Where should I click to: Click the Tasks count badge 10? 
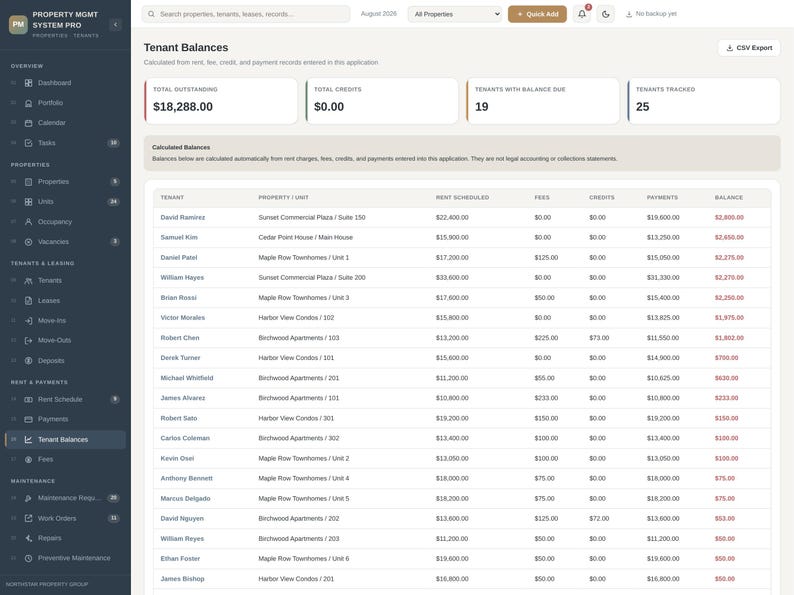[113, 143]
